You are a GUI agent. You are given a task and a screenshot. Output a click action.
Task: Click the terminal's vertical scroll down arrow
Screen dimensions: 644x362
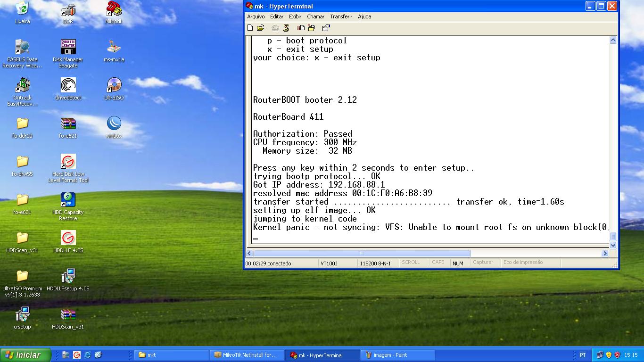[x=613, y=245]
